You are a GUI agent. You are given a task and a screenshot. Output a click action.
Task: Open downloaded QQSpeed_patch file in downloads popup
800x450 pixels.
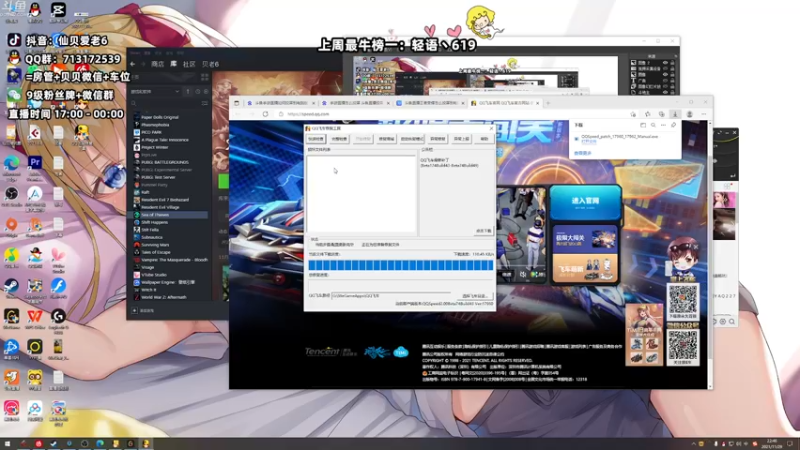[619, 137]
